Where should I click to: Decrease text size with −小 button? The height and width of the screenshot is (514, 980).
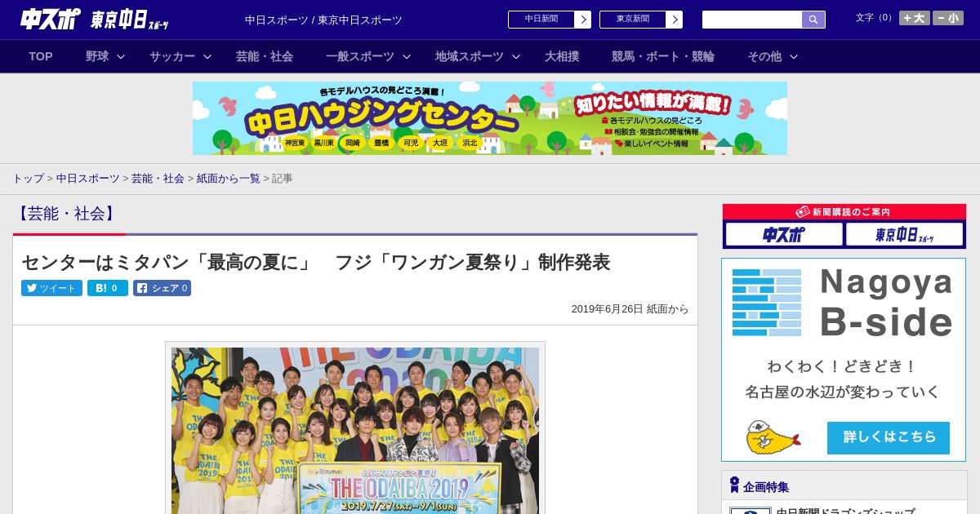click(948, 18)
